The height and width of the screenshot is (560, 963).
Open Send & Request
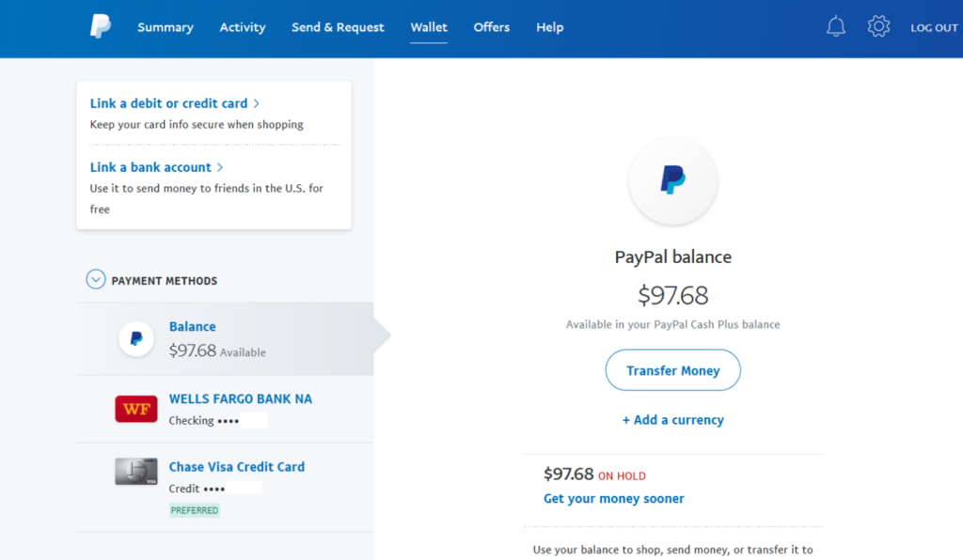pyautogui.click(x=338, y=27)
